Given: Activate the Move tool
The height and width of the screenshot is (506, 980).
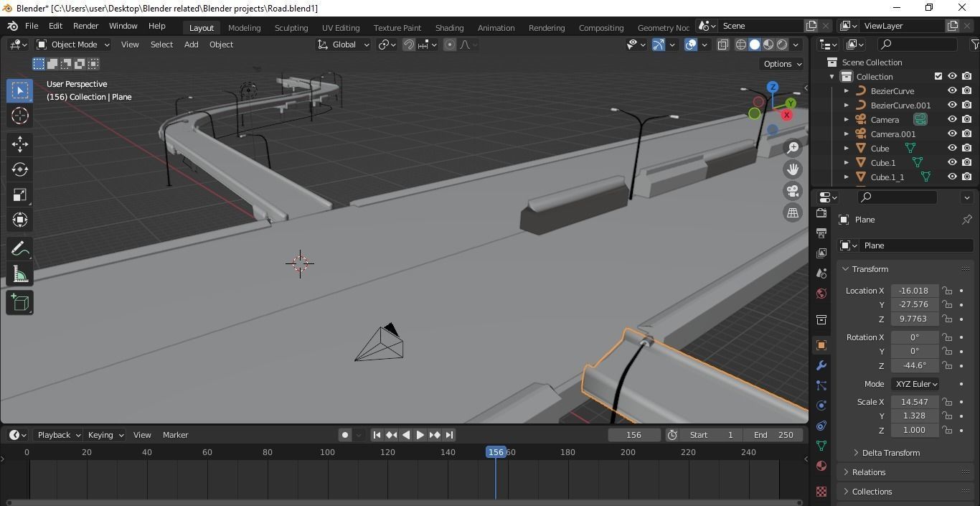Looking at the screenshot, I should click(20, 144).
